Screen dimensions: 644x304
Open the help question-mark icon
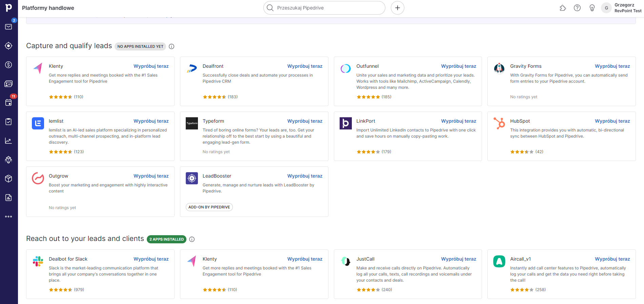pyautogui.click(x=577, y=8)
